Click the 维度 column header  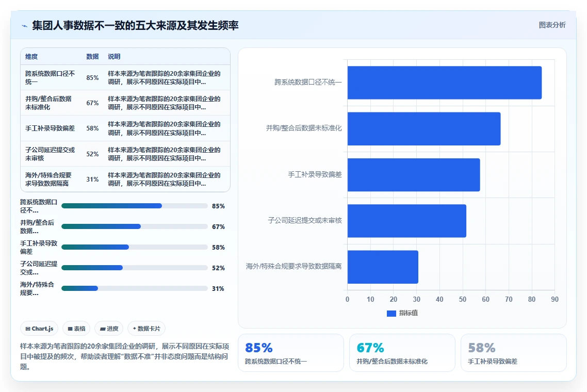click(x=31, y=57)
